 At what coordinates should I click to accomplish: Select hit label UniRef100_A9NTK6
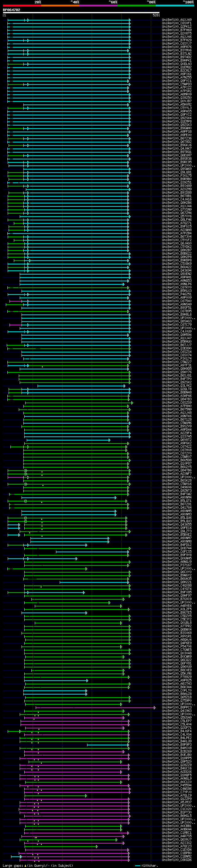tap(177, 416)
